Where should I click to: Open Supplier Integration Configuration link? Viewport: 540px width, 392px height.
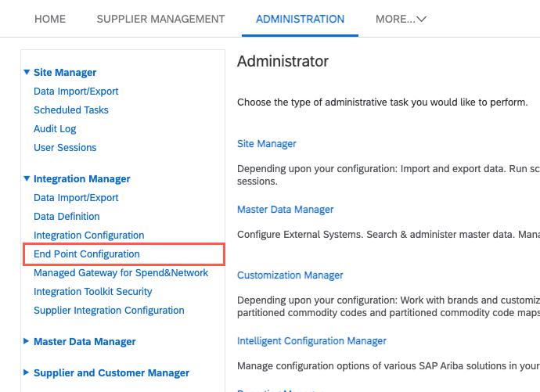pos(109,311)
